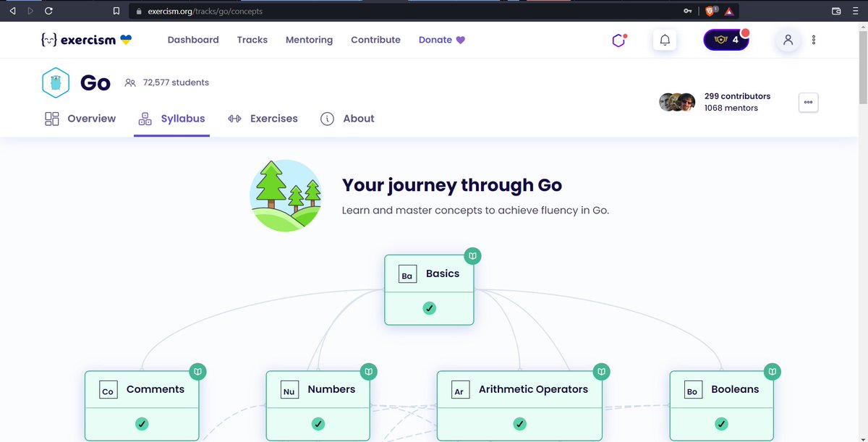868x442 pixels.
Task: Click the Bo symbol box on Booleans
Action: pyautogui.click(x=693, y=390)
